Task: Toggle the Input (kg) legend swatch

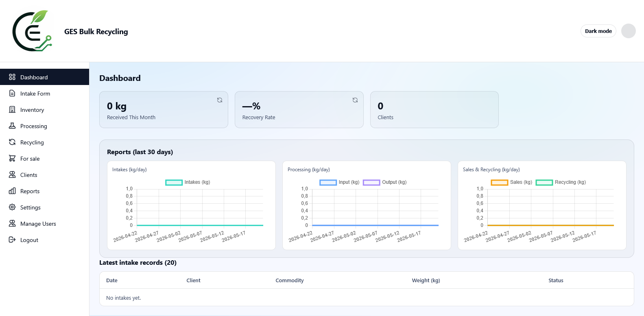Action: (328, 182)
